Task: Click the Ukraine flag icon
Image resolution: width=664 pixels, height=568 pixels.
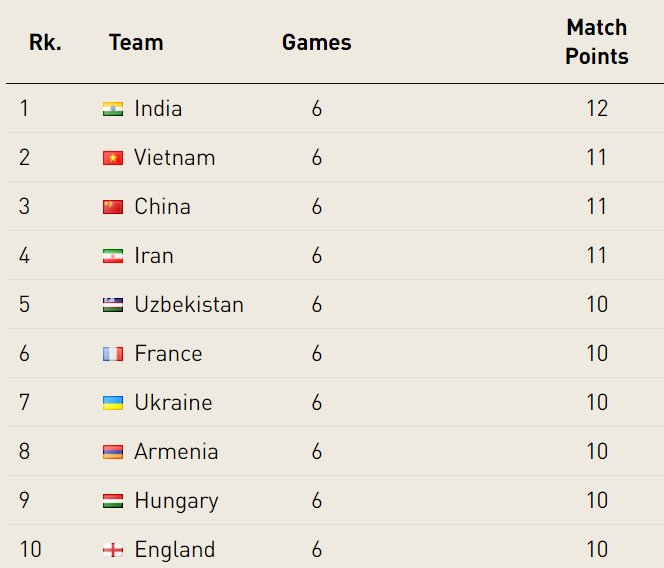Action: click(113, 403)
